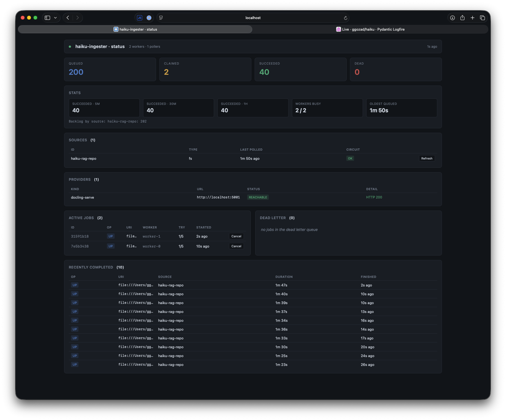Image resolution: width=506 pixels, height=420 pixels.
Task: Click the REACHABLE status badge
Action: pyautogui.click(x=258, y=197)
